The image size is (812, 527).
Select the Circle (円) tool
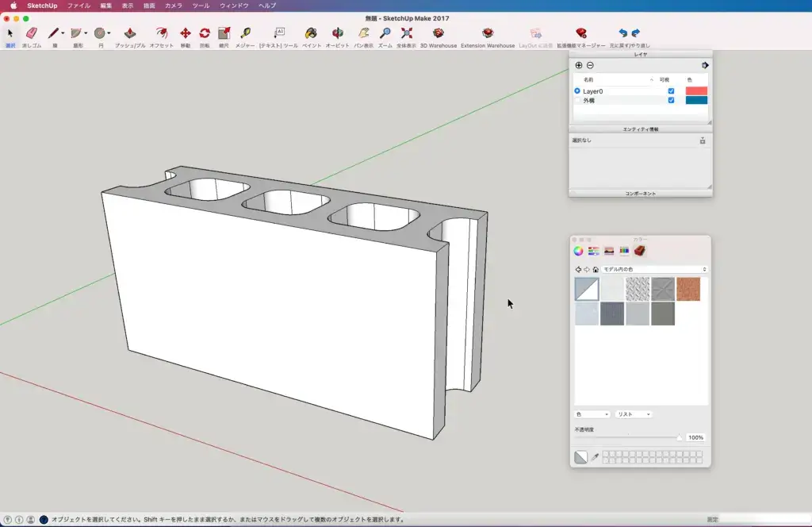tap(99, 33)
